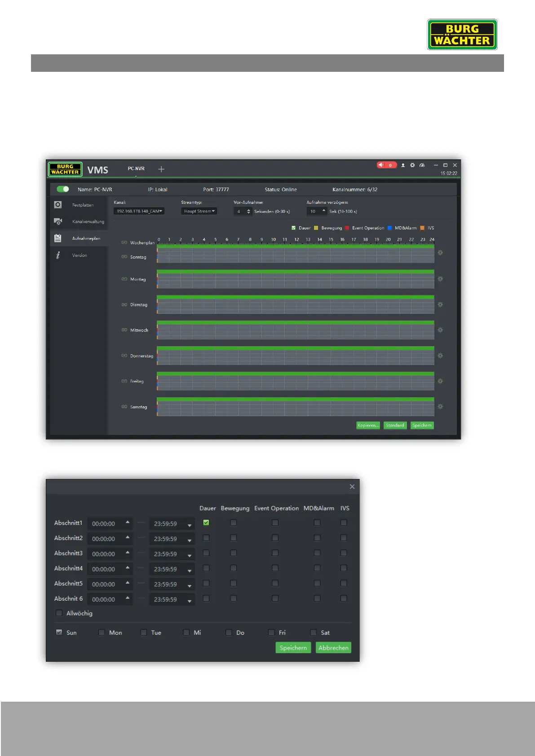Viewport: 535px width, 756px height.
Task: Open the user account icon in title bar
Action: (x=403, y=165)
